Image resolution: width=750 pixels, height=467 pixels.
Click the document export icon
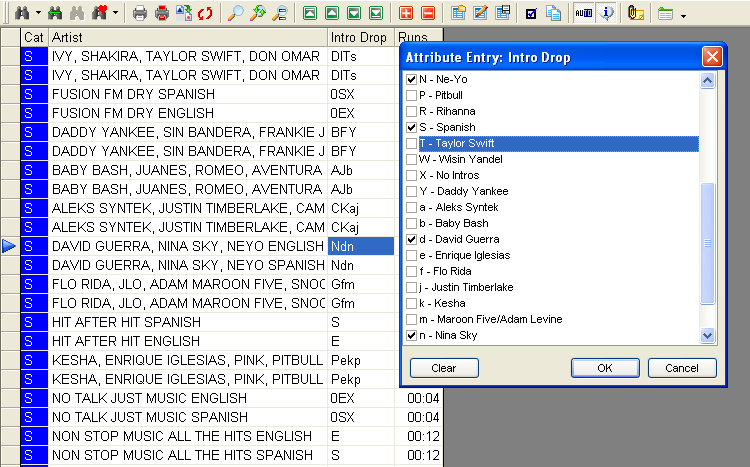click(184, 13)
